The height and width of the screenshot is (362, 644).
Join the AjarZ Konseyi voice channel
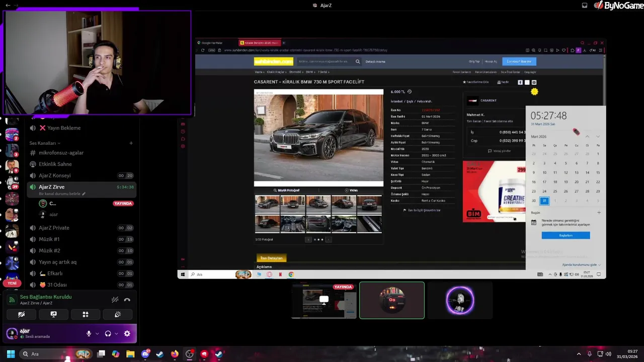click(x=81, y=175)
